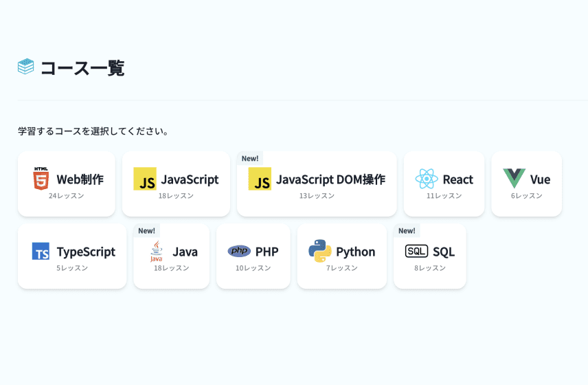Click the HTML5 logo on Web制作 card
The image size is (588, 385).
click(41, 179)
